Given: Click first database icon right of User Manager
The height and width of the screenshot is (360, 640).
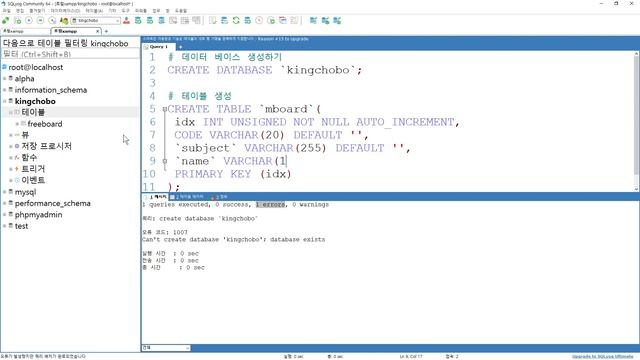Looking at the screenshot, I should [138, 20].
